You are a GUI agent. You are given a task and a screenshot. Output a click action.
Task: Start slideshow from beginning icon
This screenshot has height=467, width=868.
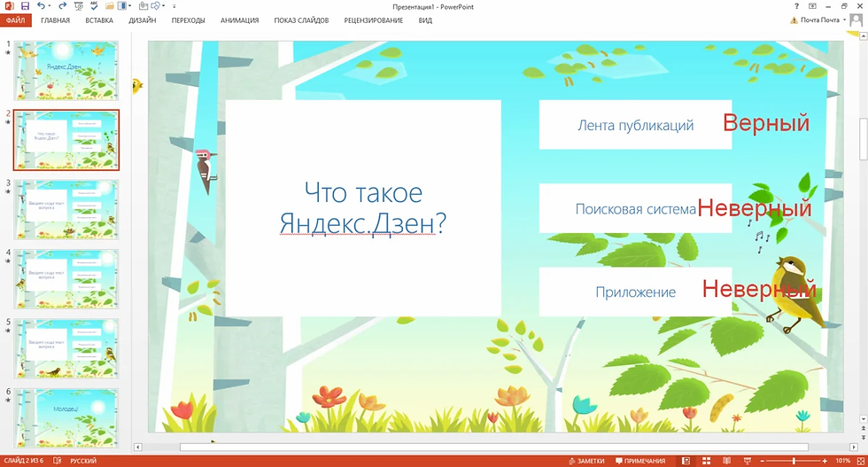coord(79,6)
